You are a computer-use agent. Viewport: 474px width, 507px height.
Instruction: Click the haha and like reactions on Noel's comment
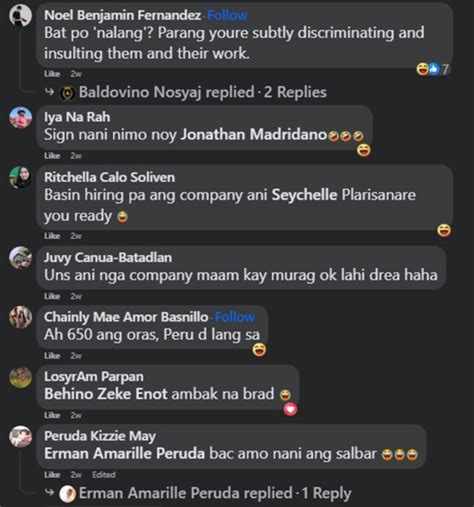point(433,69)
